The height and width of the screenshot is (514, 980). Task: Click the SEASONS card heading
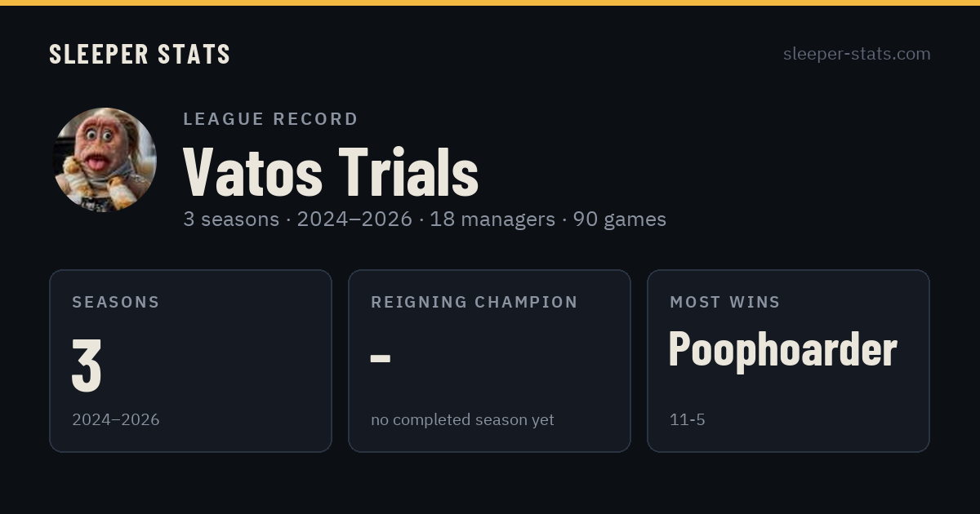[x=116, y=302]
